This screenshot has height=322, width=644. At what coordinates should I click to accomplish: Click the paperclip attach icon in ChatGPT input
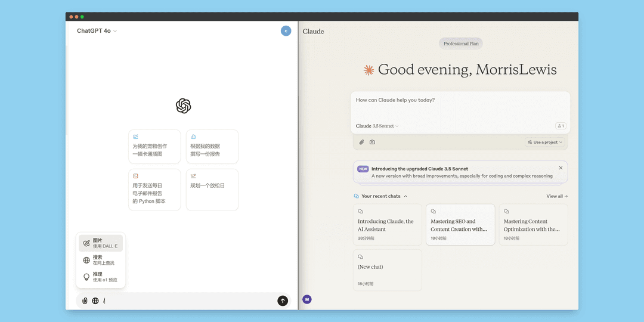[x=85, y=301]
